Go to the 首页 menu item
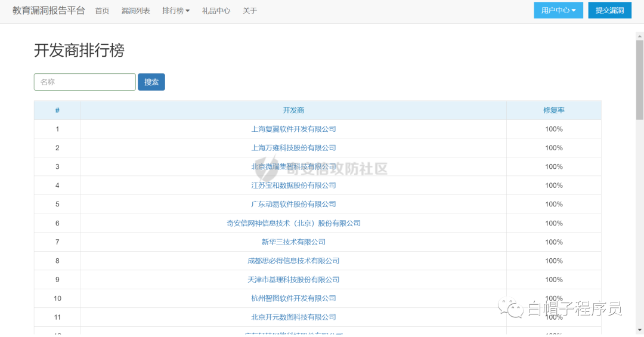 [103, 11]
